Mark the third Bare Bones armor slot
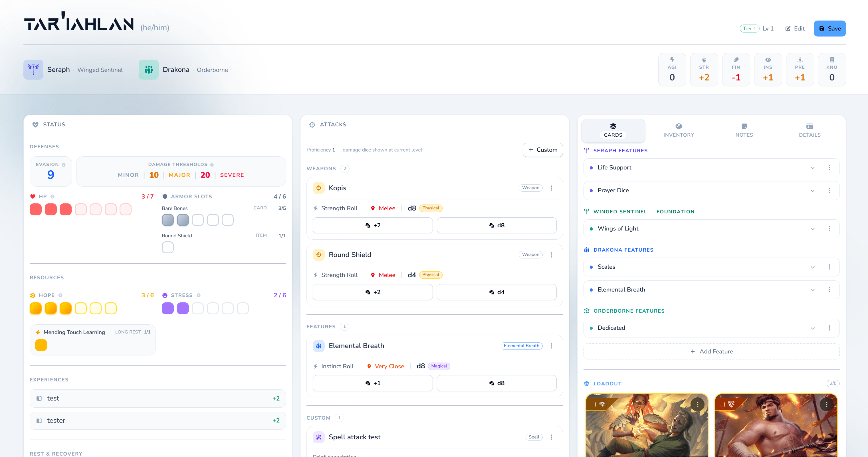 coord(198,220)
